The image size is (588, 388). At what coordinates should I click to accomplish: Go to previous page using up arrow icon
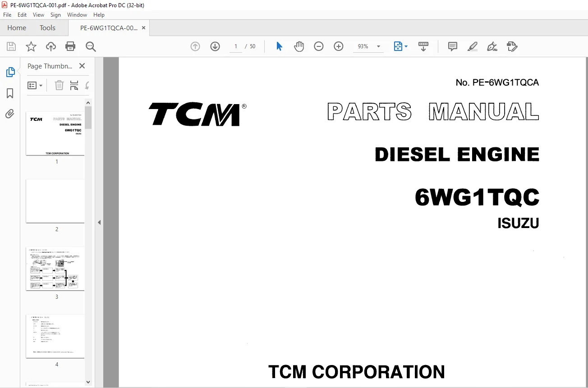tap(195, 46)
